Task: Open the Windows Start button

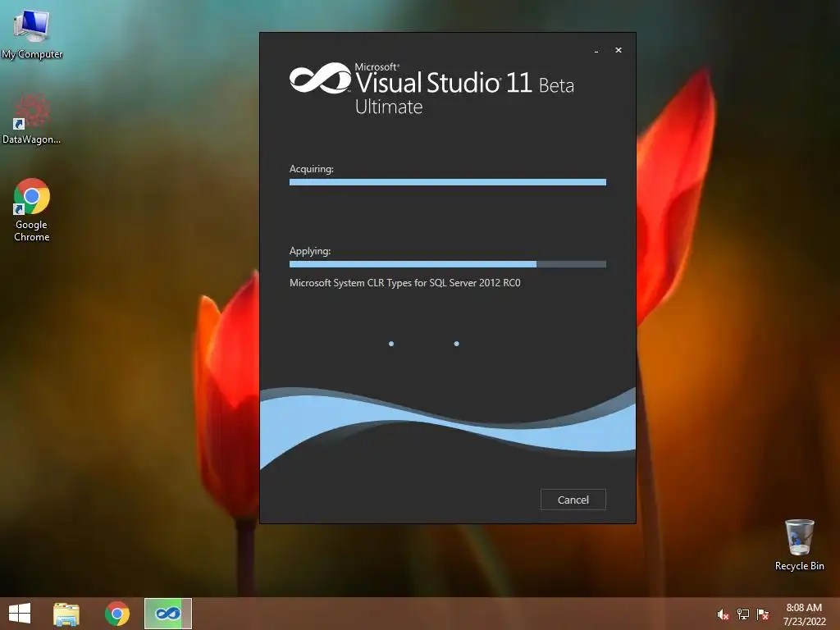Action: pos(20,614)
